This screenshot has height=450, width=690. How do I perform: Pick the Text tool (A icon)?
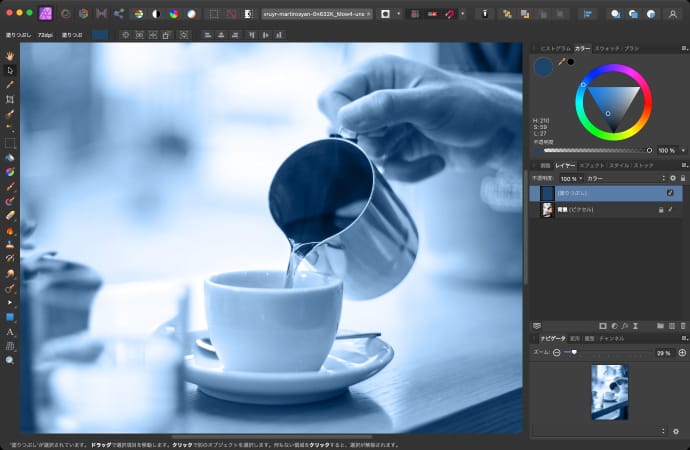tap(10, 331)
